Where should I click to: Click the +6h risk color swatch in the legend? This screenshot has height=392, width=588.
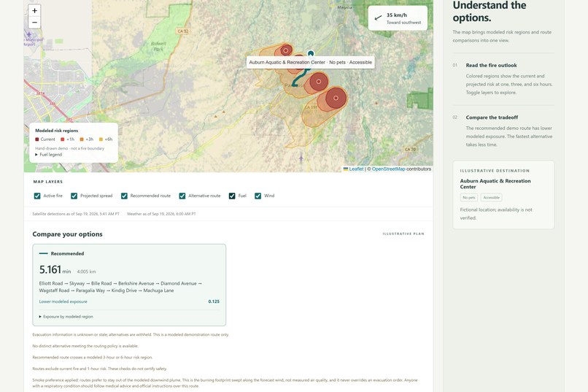101,139
